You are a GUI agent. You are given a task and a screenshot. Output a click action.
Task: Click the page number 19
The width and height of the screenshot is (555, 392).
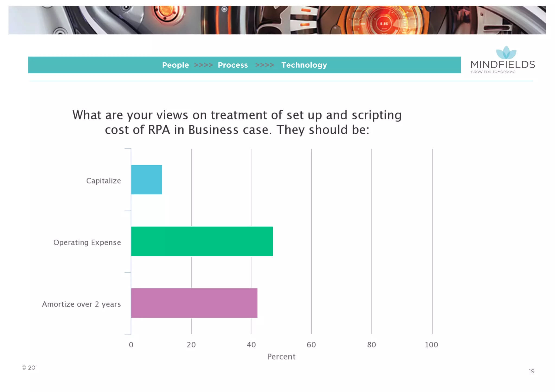click(x=531, y=371)
